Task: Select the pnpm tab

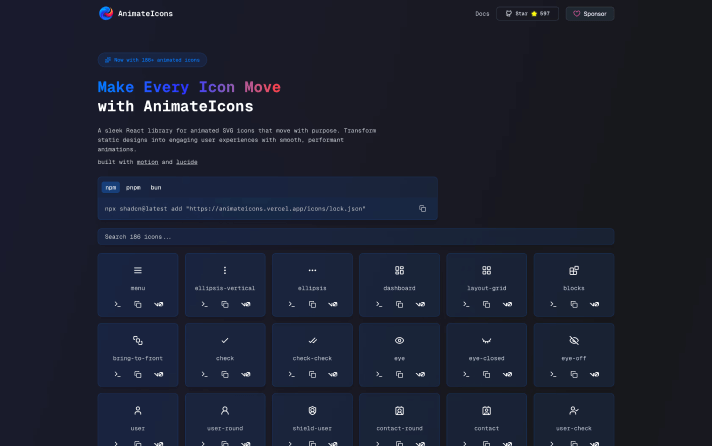Action: (133, 188)
